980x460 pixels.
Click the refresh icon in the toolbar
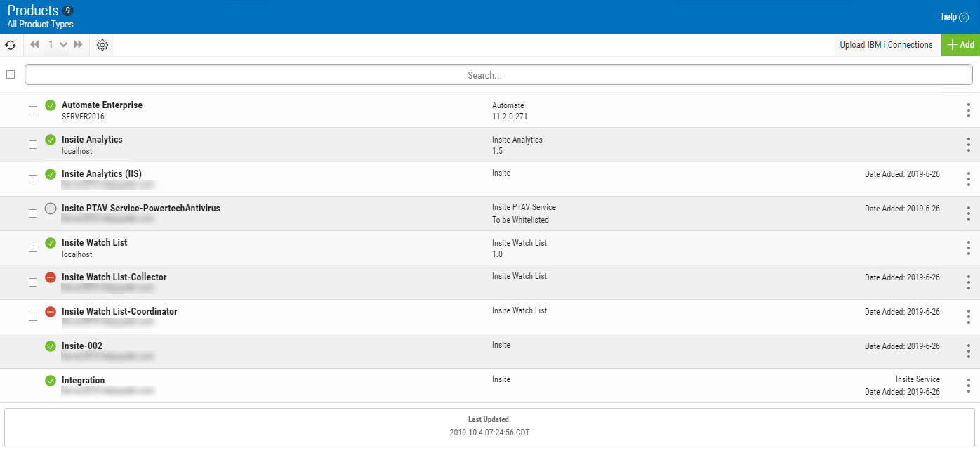tap(11, 45)
